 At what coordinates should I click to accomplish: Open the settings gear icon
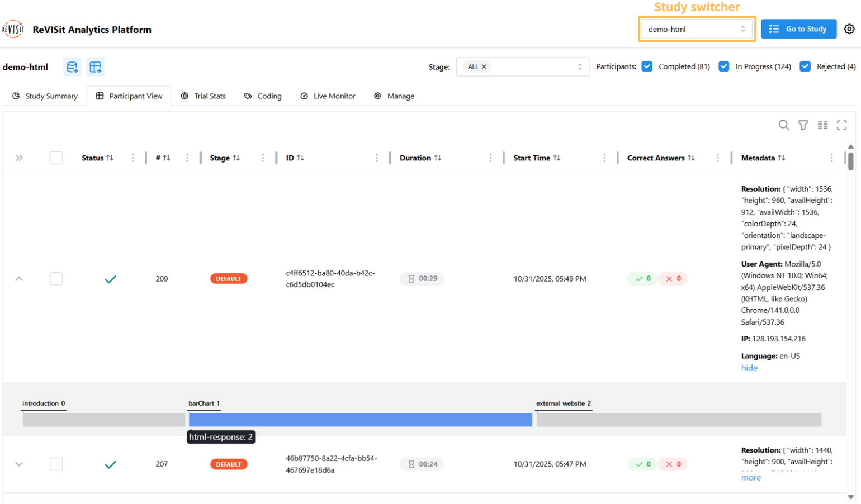[x=849, y=29]
